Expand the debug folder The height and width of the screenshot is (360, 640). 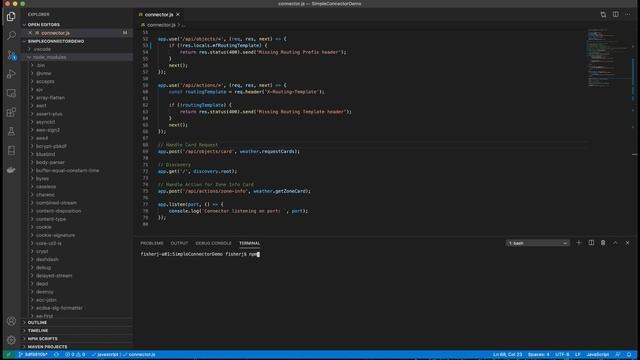[x=43, y=267]
